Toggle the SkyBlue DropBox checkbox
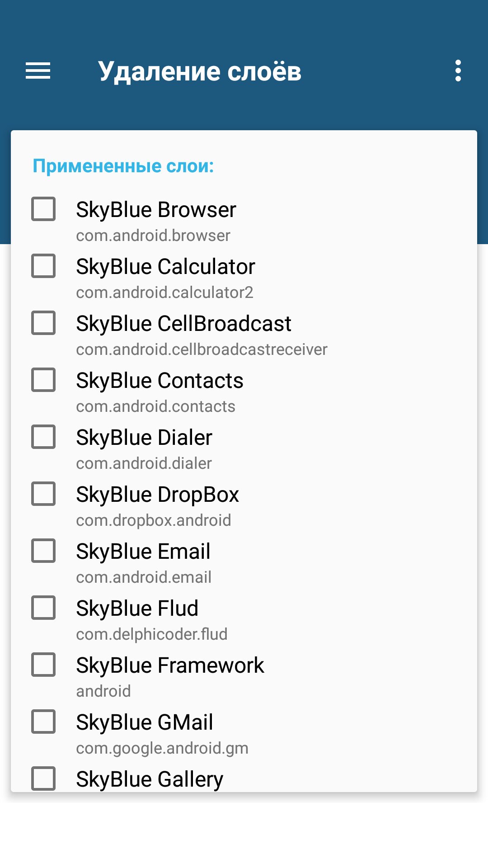 (43, 494)
